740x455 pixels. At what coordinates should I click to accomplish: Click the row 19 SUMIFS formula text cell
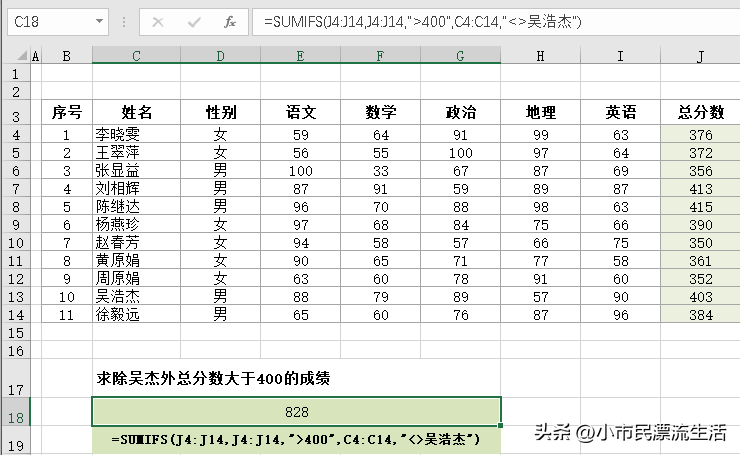tap(296, 440)
